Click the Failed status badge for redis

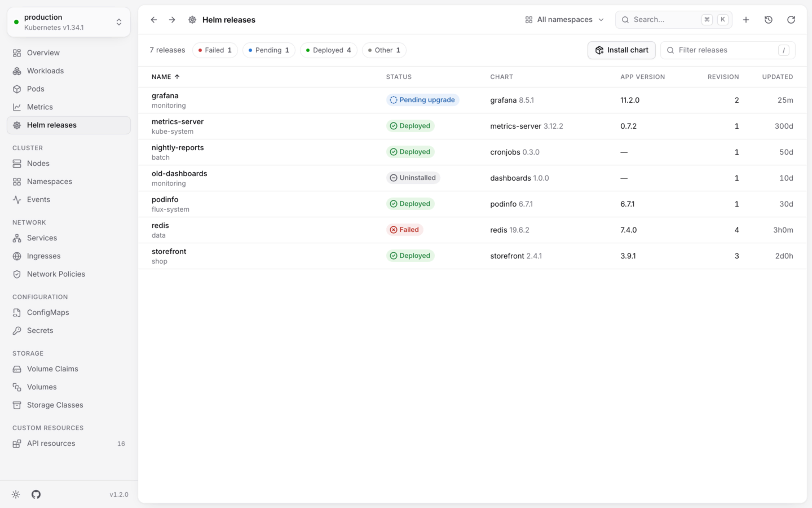(x=404, y=230)
